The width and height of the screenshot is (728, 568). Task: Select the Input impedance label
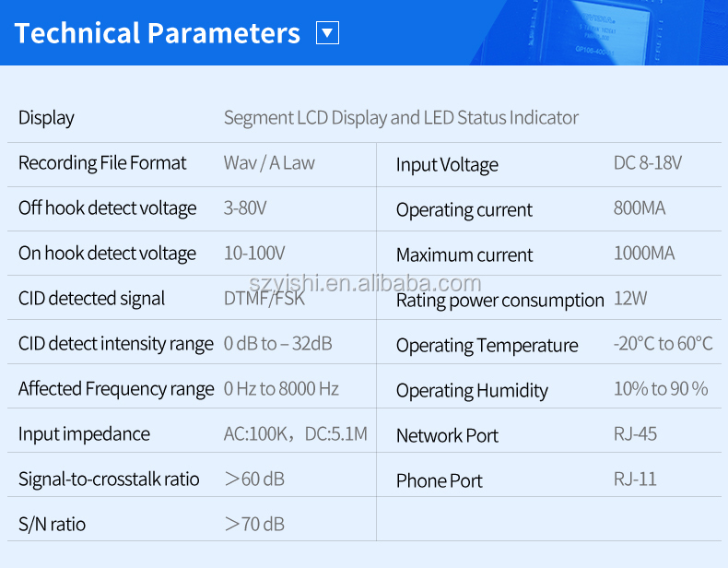84,434
